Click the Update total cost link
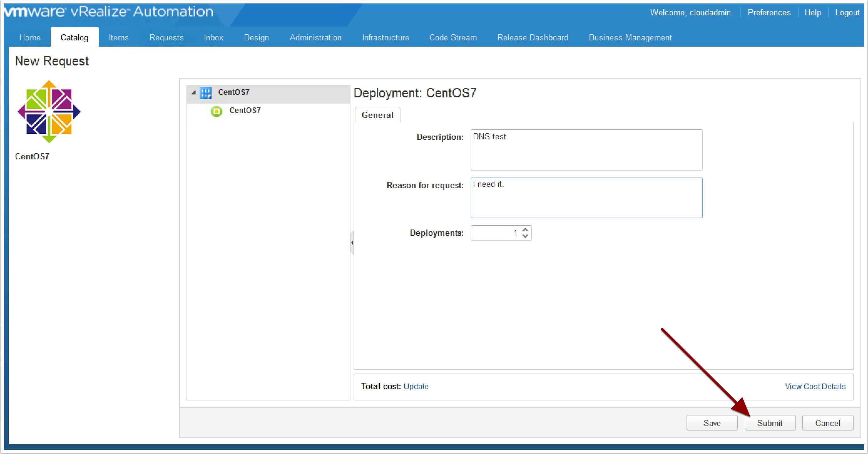 [416, 386]
